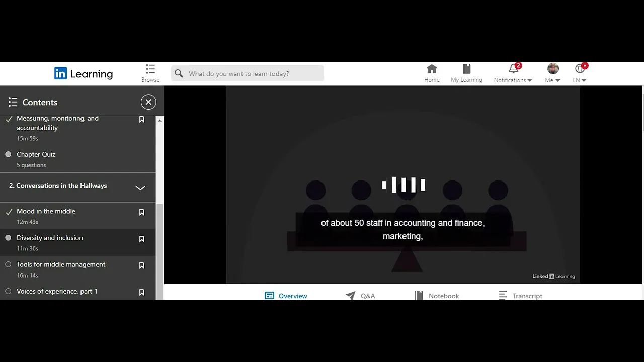Open the Notifications dropdown arrow
The width and height of the screenshot is (644, 362).
pyautogui.click(x=529, y=80)
